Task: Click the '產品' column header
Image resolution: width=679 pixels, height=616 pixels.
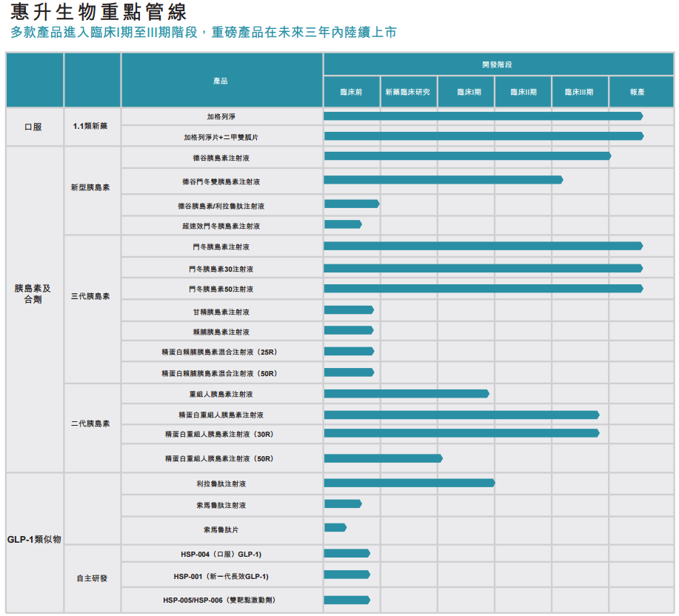Action: [x=221, y=81]
